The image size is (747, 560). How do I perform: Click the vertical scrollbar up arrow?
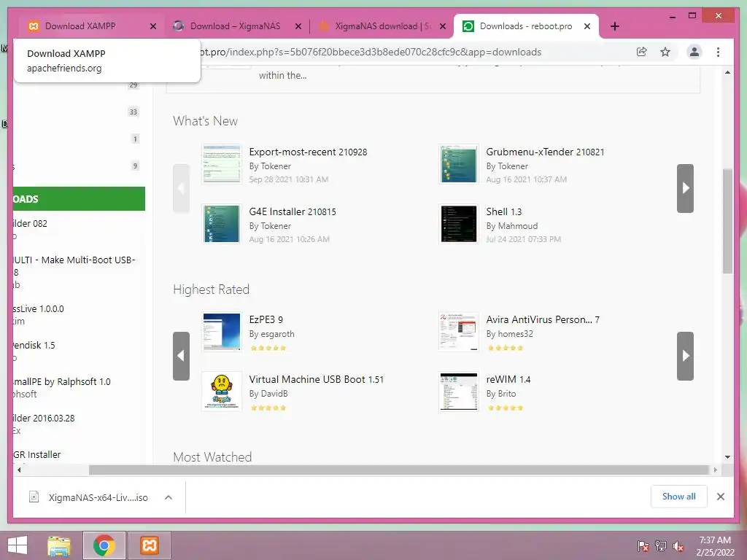click(727, 72)
